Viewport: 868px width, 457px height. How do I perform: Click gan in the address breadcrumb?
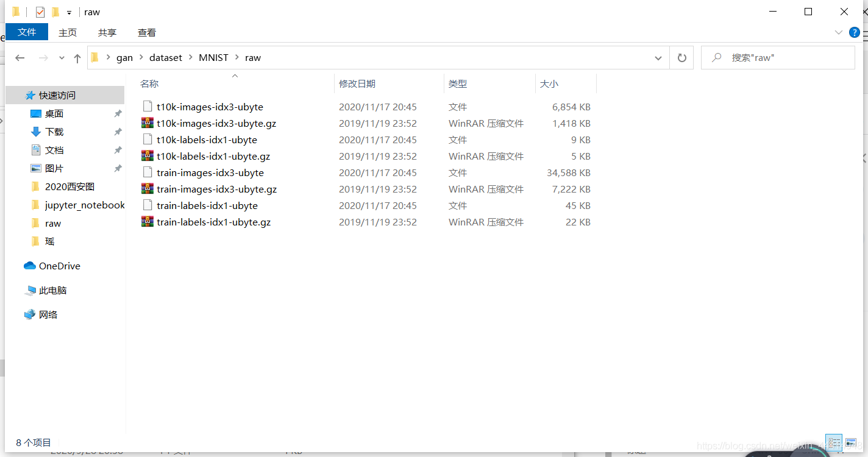click(124, 58)
